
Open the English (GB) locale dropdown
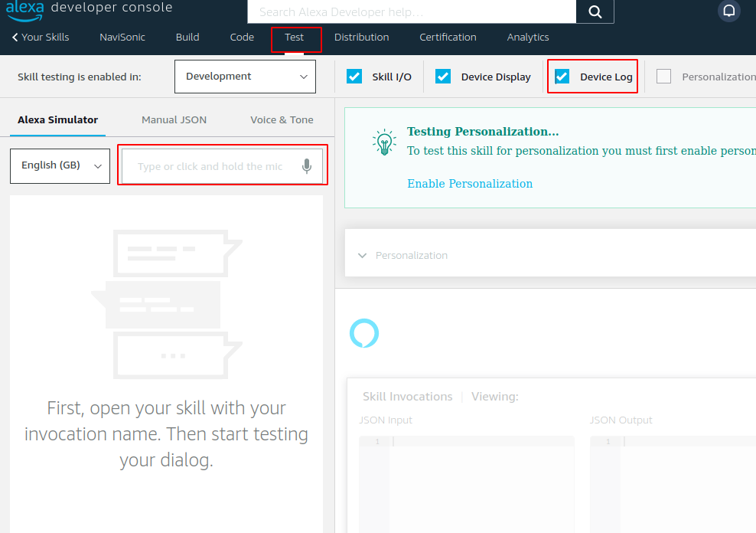[x=60, y=165]
